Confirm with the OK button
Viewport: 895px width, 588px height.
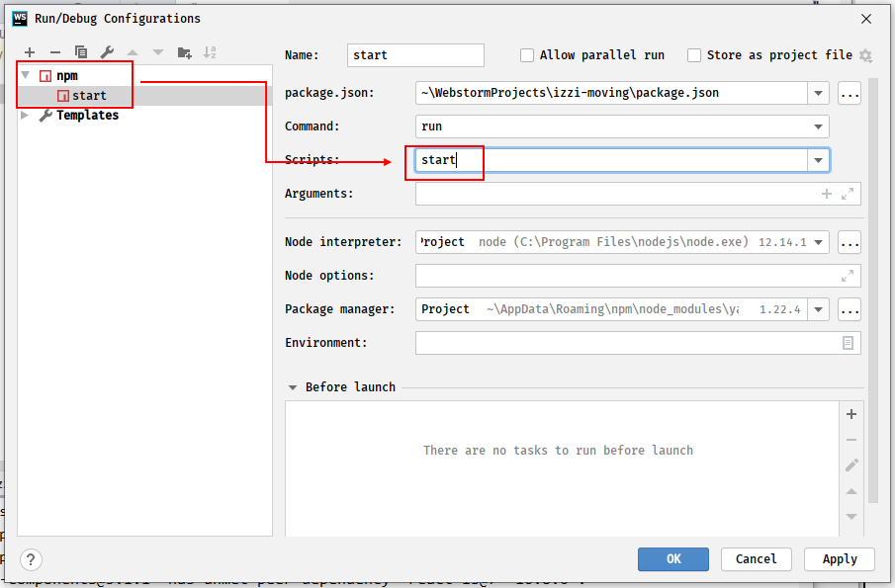[x=673, y=559]
